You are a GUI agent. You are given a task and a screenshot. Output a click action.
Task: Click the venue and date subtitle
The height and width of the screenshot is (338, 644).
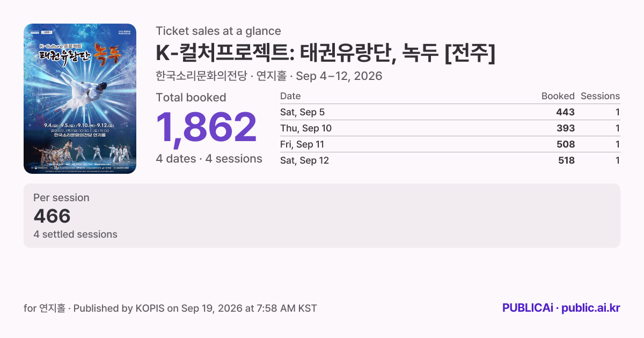pyautogui.click(x=269, y=76)
